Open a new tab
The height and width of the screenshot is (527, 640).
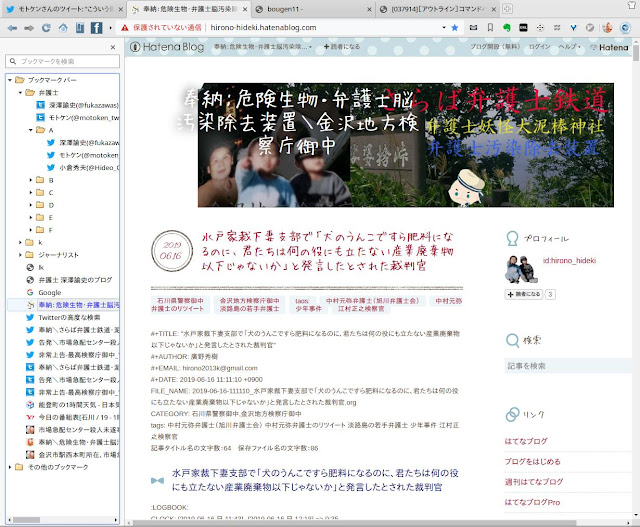[x=507, y=9]
